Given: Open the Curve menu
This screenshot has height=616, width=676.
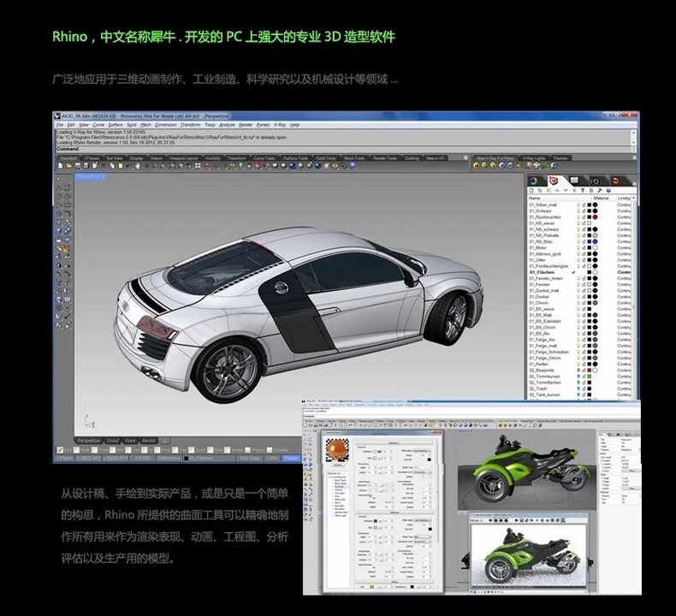Looking at the screenshot, I should [98, 125].
